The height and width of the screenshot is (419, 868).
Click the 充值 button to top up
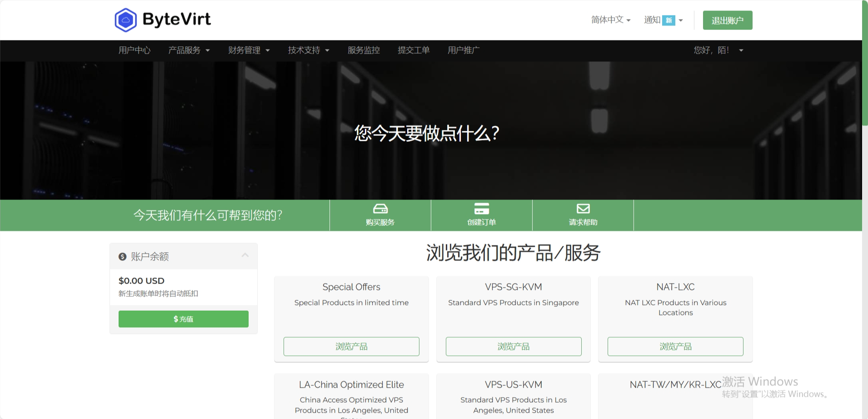click(183, 319)
